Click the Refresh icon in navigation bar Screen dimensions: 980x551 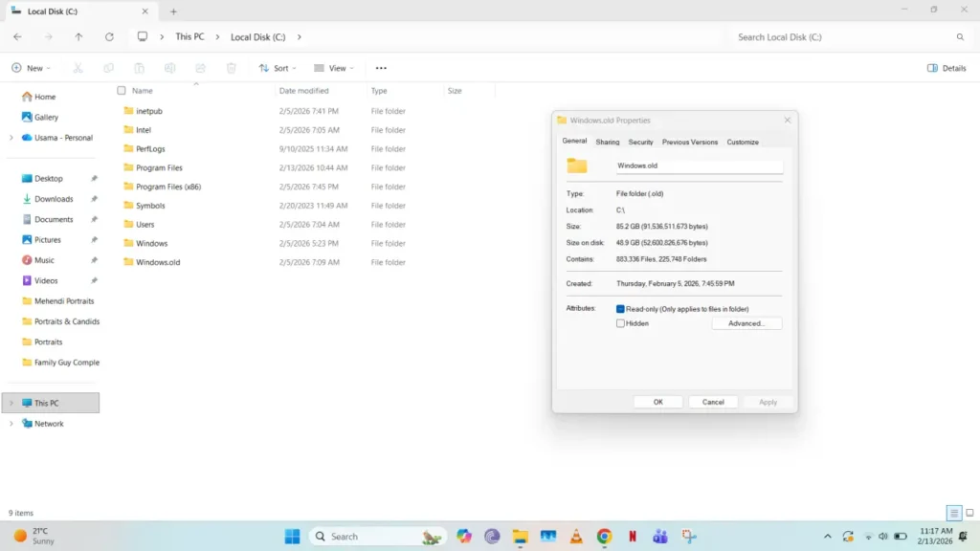(109, 37)
